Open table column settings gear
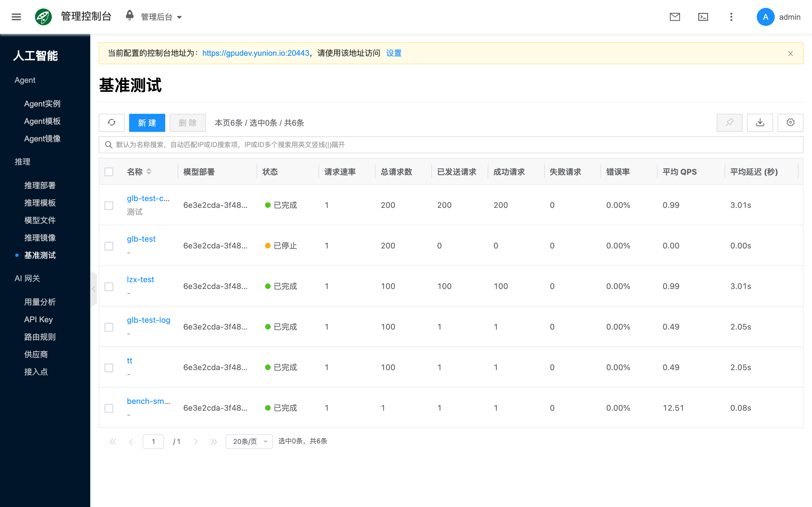 click(790, 123)
